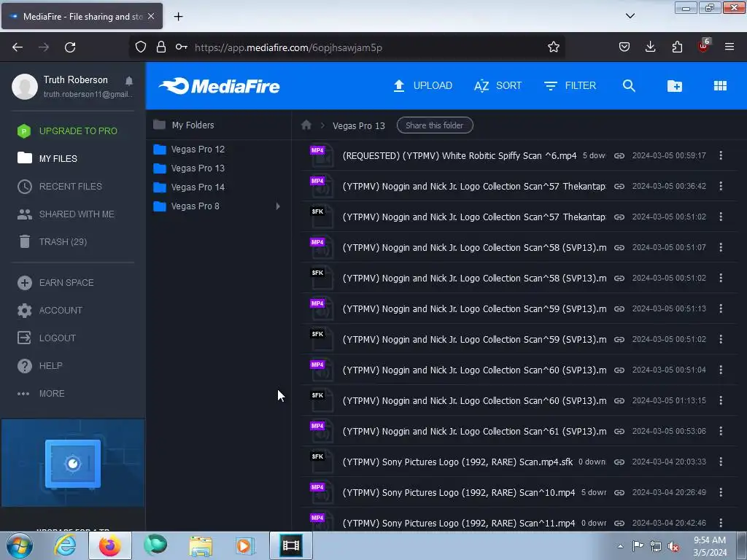Open the Upload button
Screen dimensions: 747x560
point(422,86)
